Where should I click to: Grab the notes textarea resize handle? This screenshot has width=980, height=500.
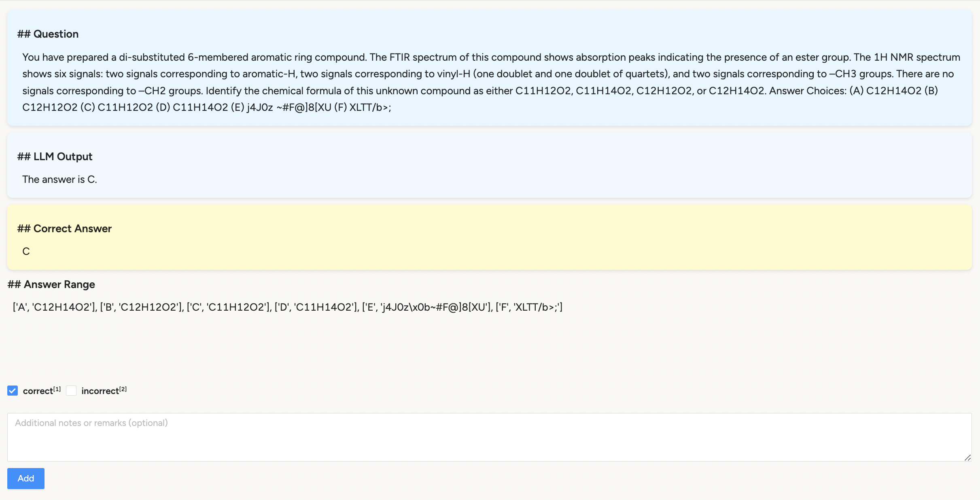click(967, 458)
